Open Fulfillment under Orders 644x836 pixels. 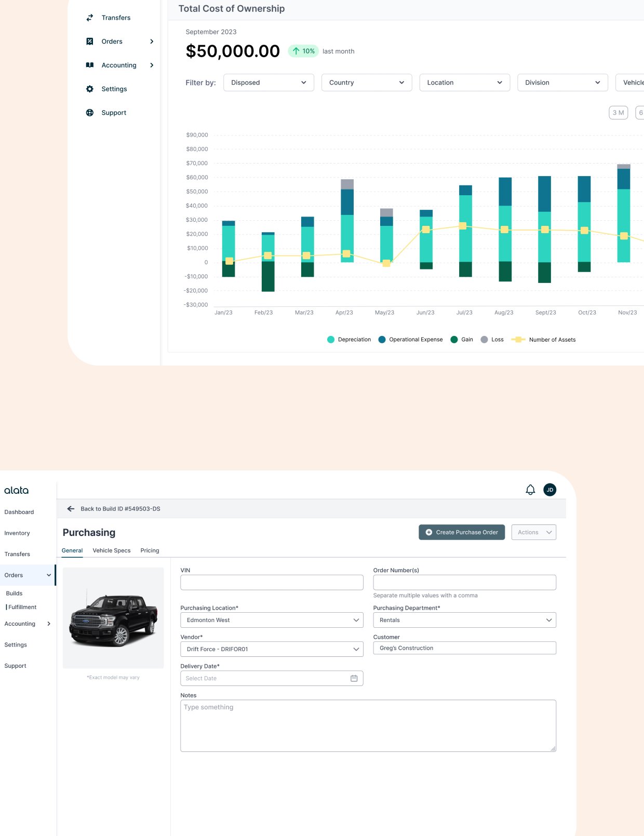click(22, 607)
